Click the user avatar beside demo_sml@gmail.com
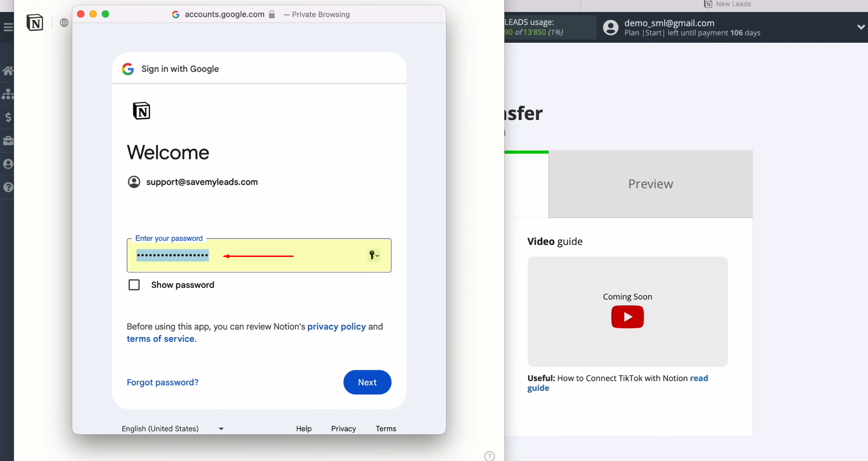The image size is (868, 461). [611, 28]
